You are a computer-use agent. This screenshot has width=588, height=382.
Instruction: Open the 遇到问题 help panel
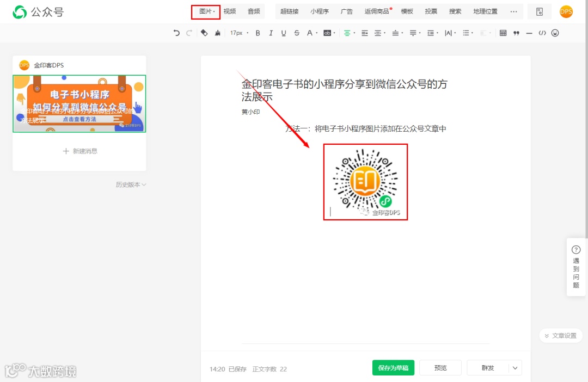click(576, 267)
